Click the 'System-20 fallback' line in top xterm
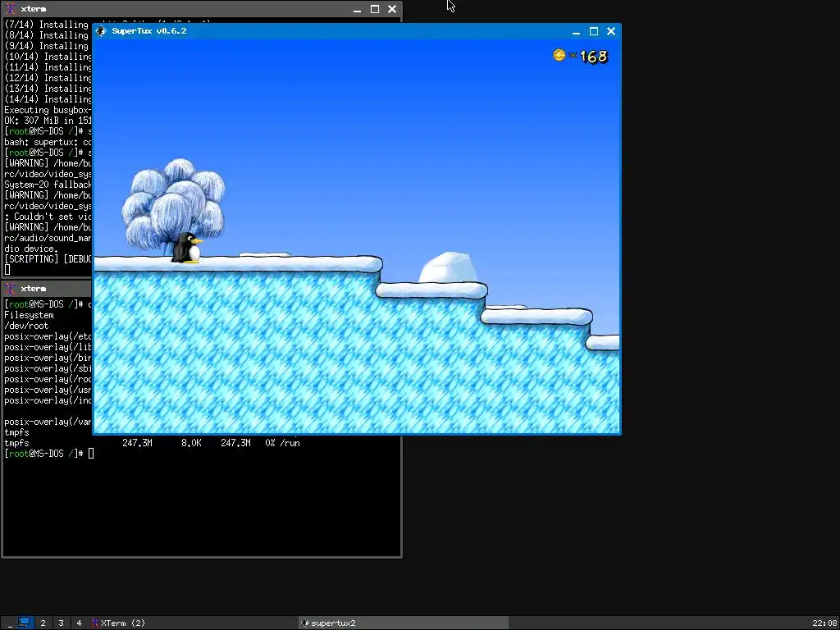Screen dimensions: 840x630 [48, 185]
